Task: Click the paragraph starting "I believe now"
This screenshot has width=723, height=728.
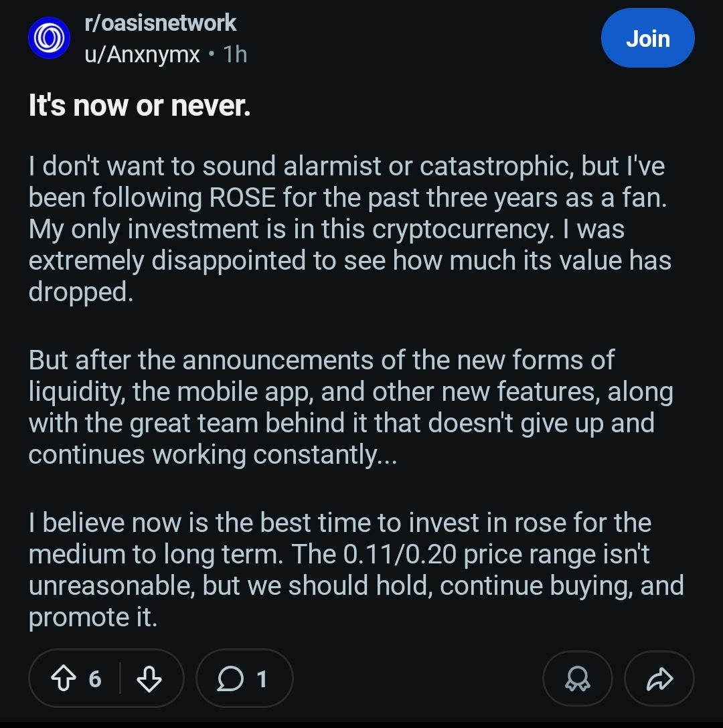Action: pyautogui.click(x=348, y=569)
